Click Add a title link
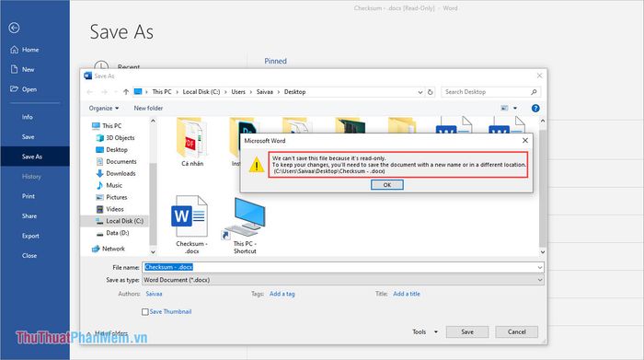The height and width of the screenshot is (360, 644). 407,294
